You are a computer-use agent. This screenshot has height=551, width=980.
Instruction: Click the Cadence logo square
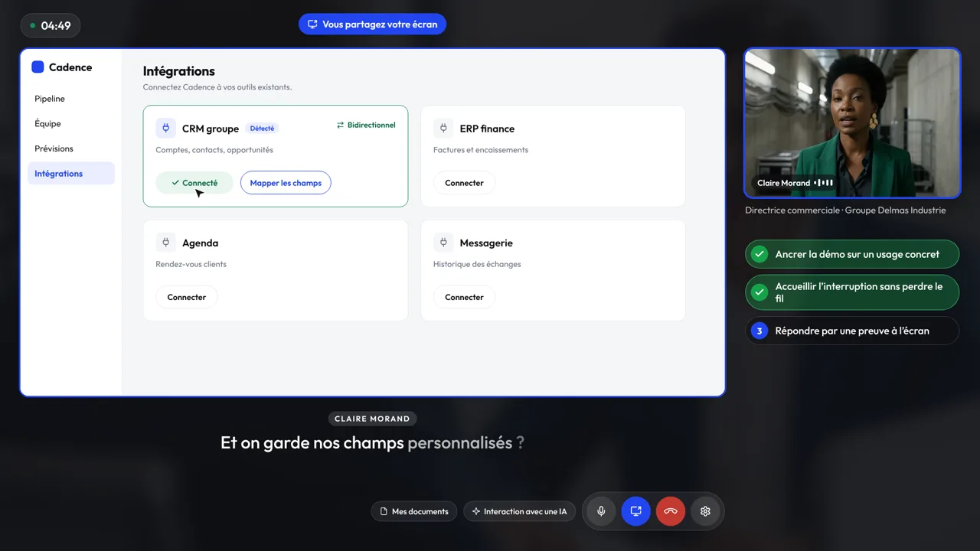(38, 67)
